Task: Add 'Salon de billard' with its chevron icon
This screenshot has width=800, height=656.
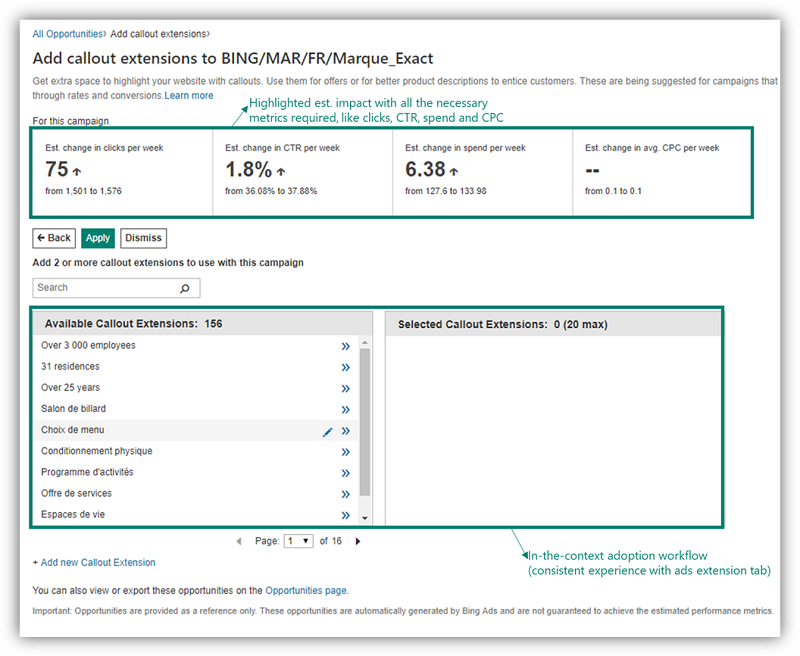Action: [x=345, y=410]
